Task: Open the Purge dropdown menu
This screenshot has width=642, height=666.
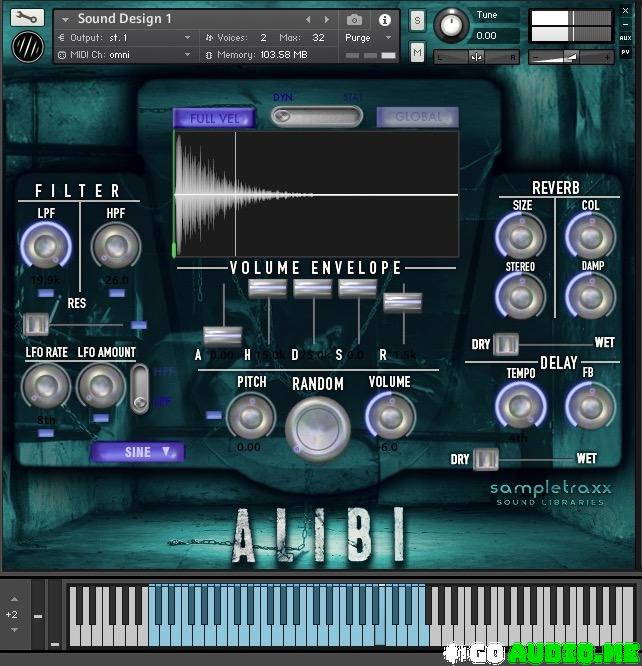Action: pyautogui.click(x=368, y=38)
